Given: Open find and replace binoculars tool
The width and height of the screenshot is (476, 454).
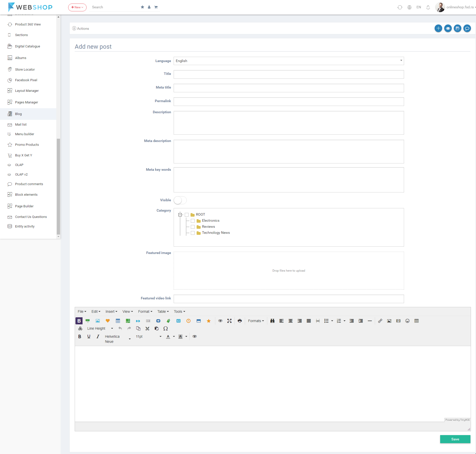Looking at the screenshot, I should (x=272, y=321).
